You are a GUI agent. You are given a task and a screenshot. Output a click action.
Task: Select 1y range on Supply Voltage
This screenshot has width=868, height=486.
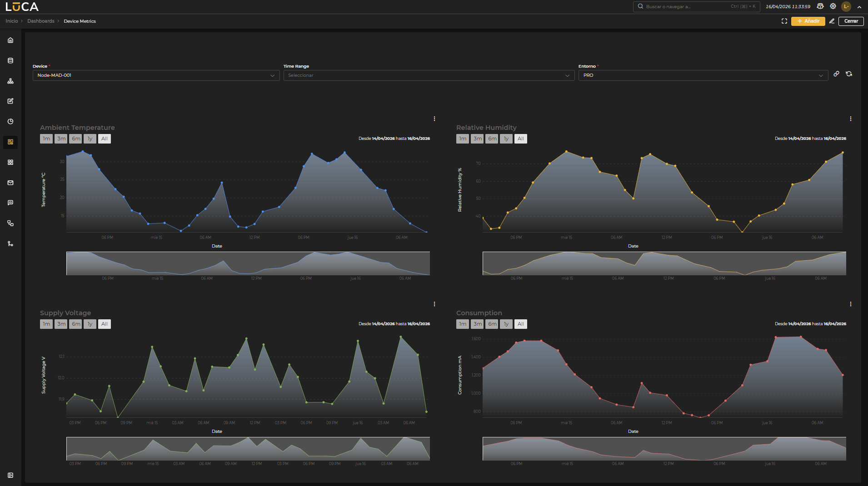pos(90,324)
